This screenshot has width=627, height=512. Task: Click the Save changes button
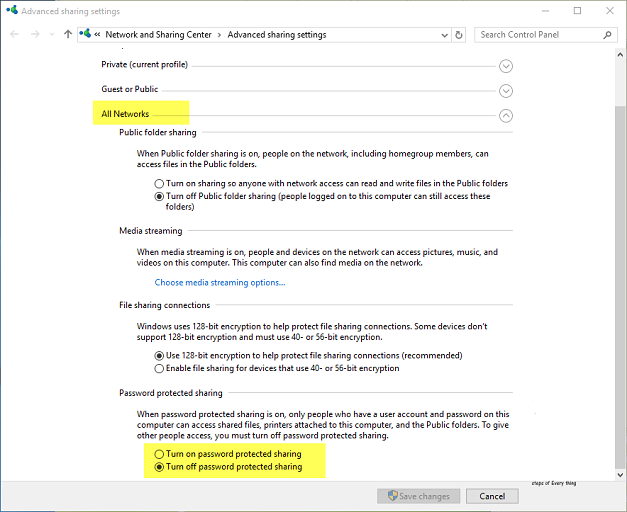(x=418, y=496)
